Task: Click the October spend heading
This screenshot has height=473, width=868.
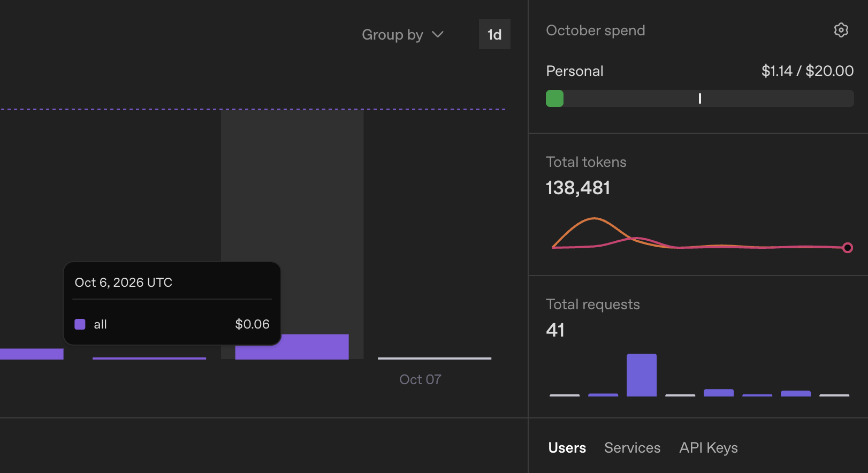Action: [595, 30]
